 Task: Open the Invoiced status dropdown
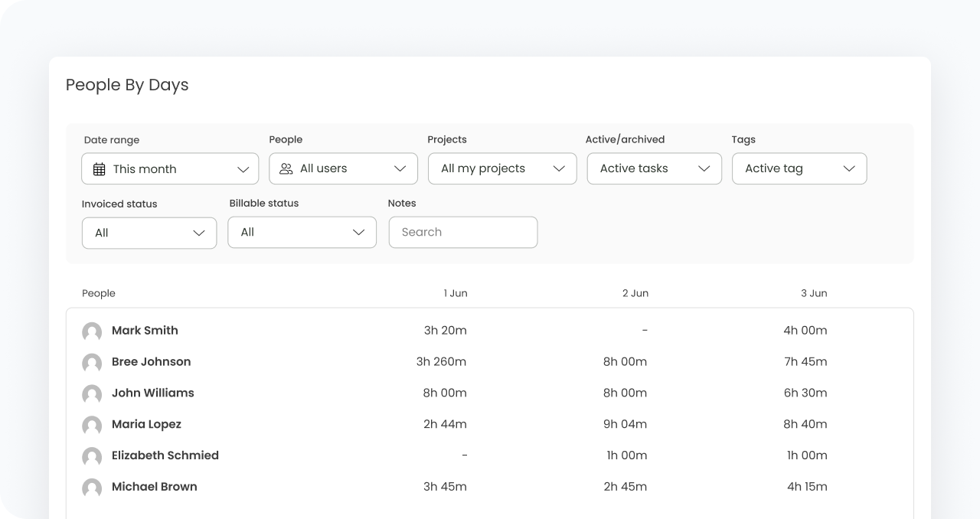(149, 233)
